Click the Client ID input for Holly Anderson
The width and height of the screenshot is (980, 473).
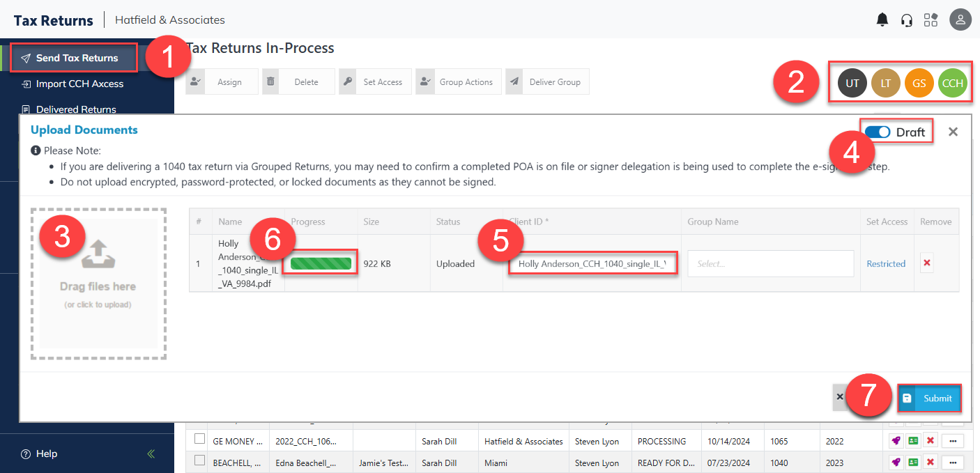[592, 263]
